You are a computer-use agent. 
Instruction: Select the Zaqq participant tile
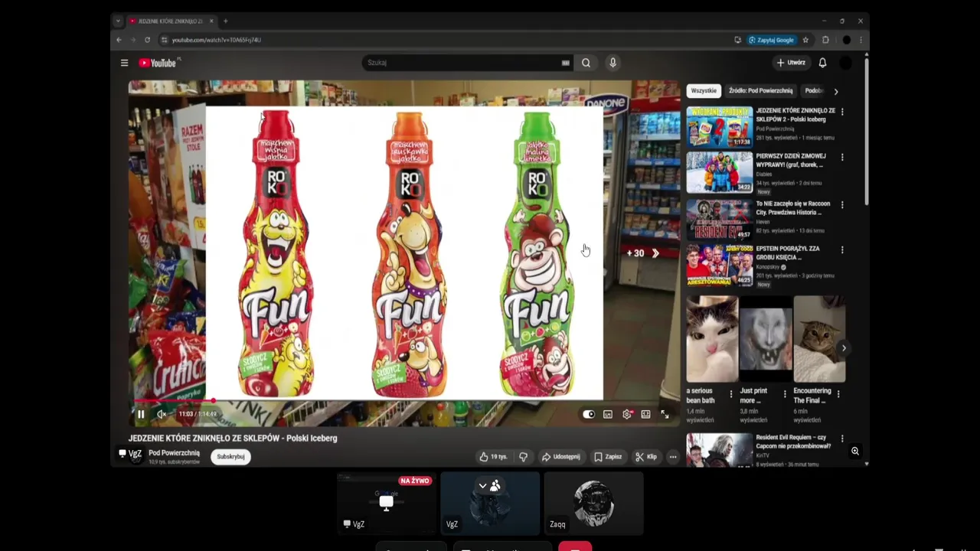point(593,504)
